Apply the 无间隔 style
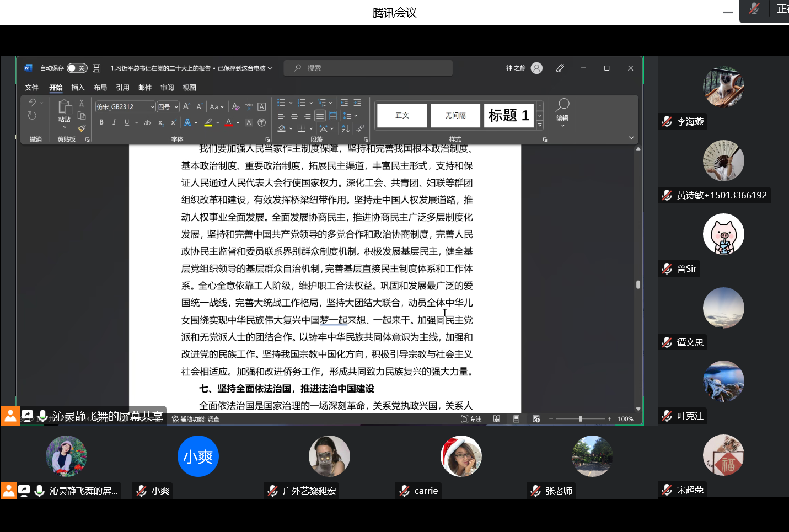This screenshot has width=789, height=532. coord(455,115)
